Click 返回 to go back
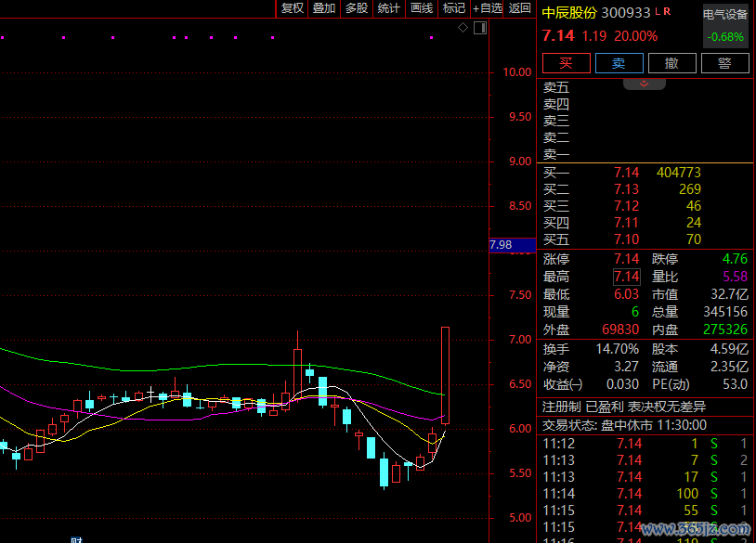The height and width of the screenshot is (543, 756). [520, 8]
